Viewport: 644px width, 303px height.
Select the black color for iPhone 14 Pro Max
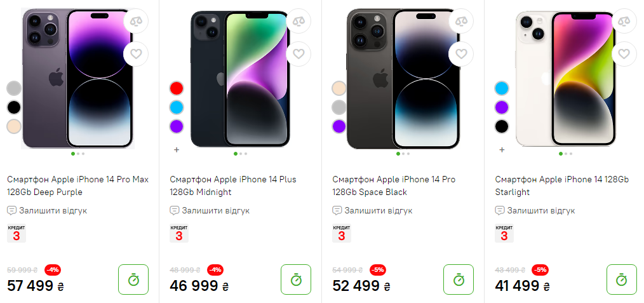[x=14, y=107]
